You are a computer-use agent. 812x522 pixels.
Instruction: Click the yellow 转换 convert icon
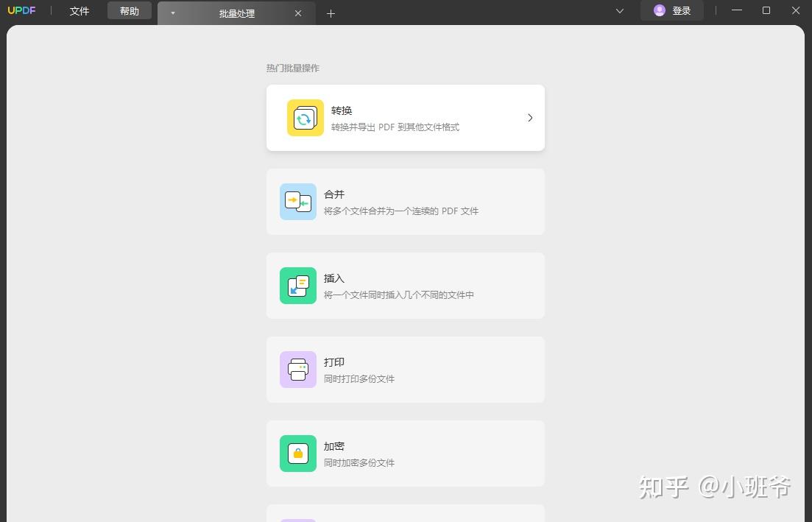point(306,118)
